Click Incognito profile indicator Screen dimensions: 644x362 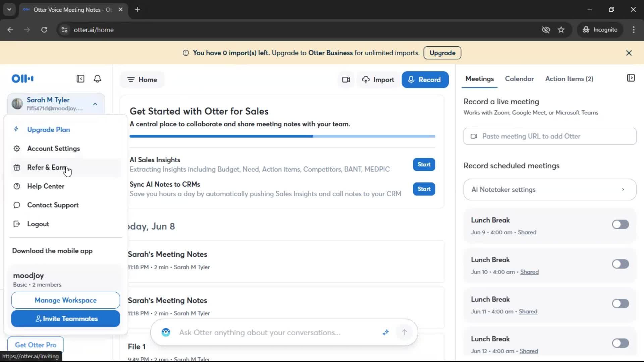point(600,30)
